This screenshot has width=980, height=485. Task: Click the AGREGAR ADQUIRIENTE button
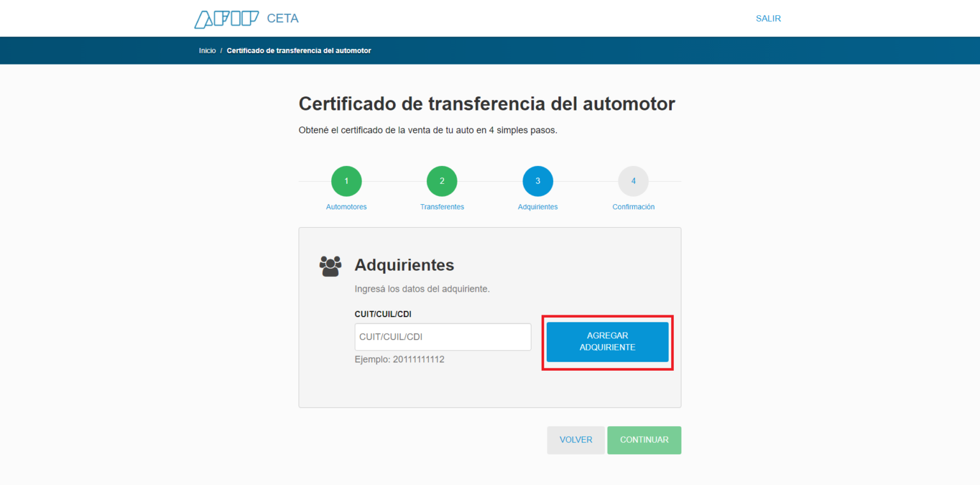tap(607, 342)
